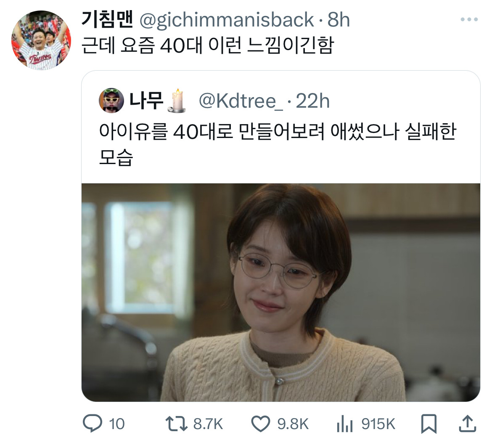Image resolution: width=492 pixels, height=448 pixels.
Task: View the 8.7K repost count
Action: click(208, 424)
